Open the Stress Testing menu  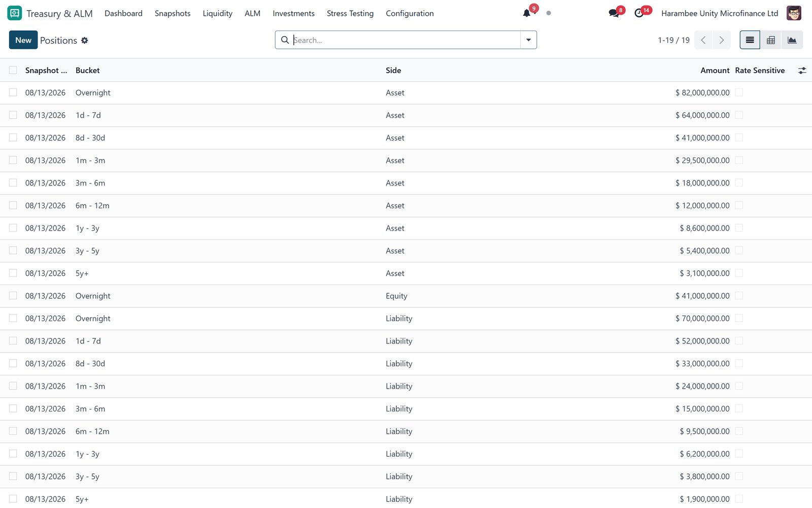click(350, 13)
